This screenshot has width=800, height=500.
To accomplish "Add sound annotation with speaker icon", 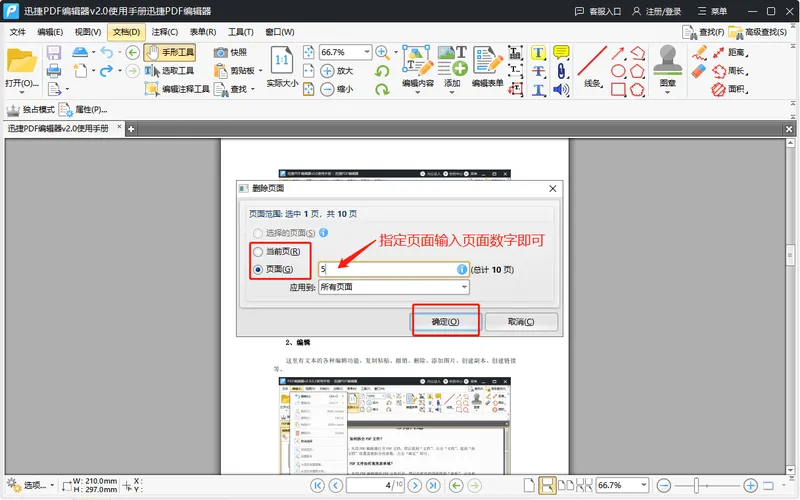I will (x=561, y=90).
